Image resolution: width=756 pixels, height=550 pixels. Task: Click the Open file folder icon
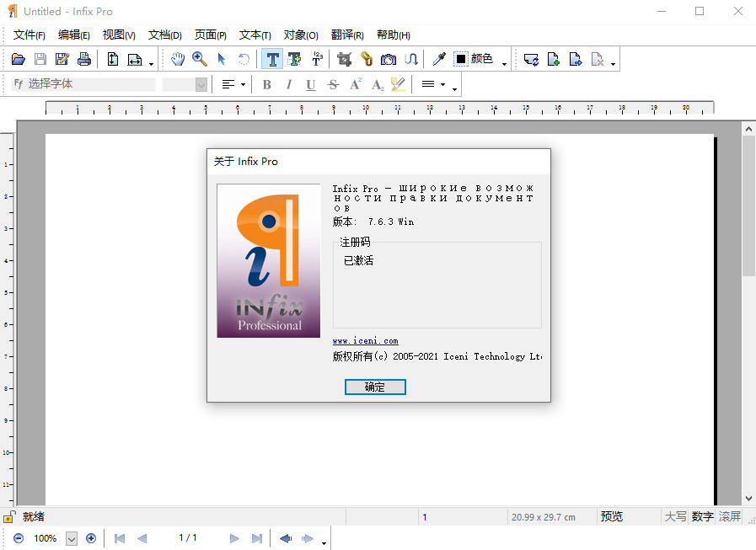[19, 59]
